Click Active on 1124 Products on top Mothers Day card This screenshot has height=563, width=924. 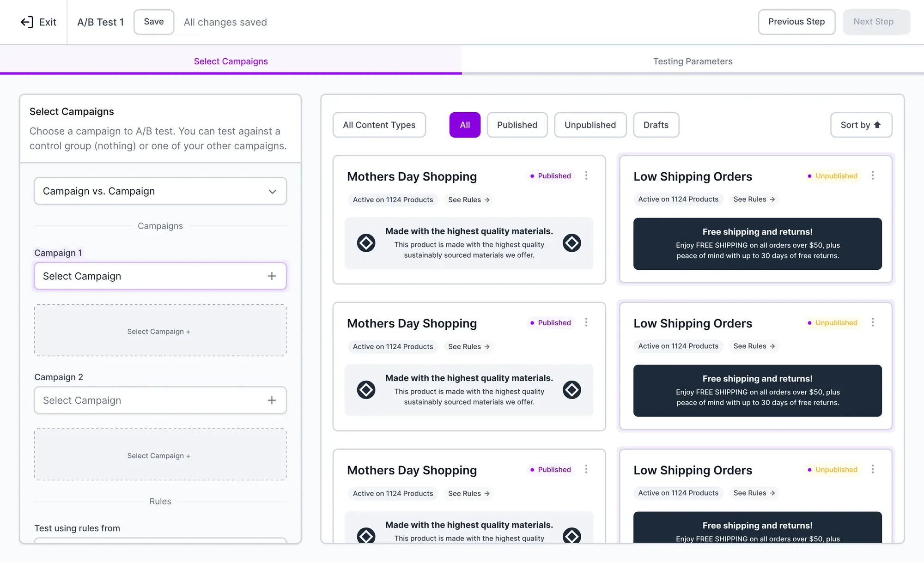(393, 200)
